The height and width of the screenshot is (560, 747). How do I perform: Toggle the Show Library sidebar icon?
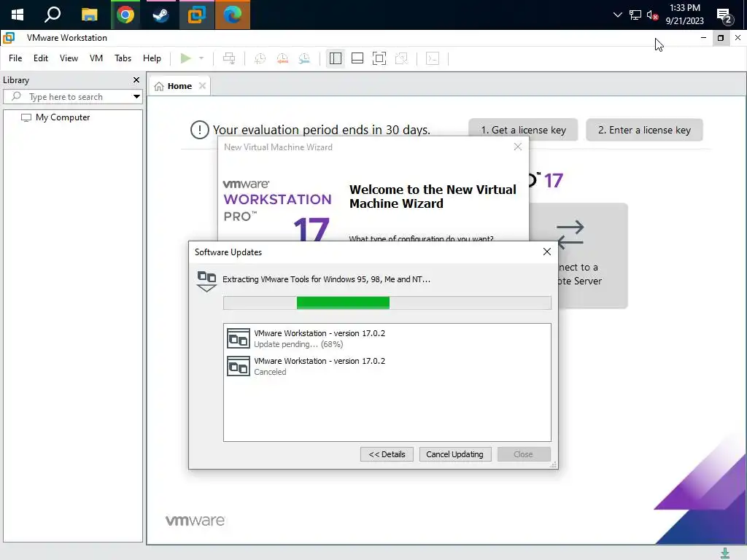(336, 58)
